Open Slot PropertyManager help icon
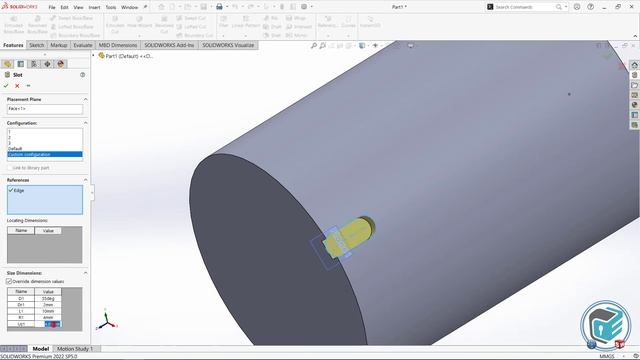 (82, 75)
